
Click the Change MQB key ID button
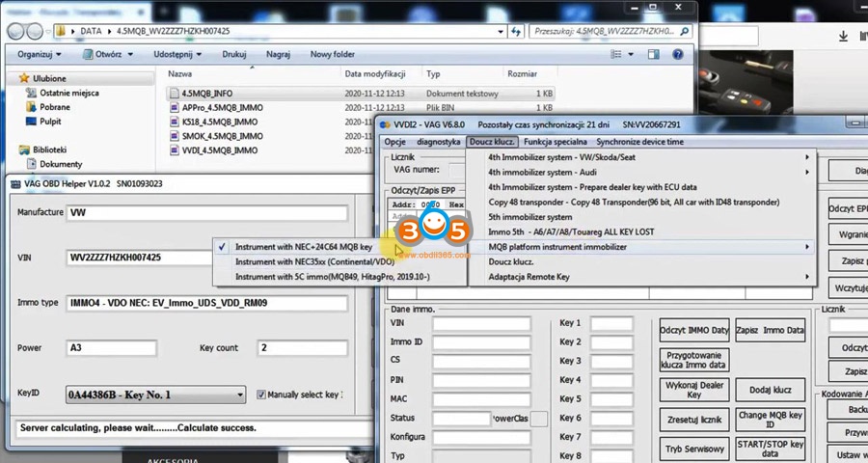770,420
